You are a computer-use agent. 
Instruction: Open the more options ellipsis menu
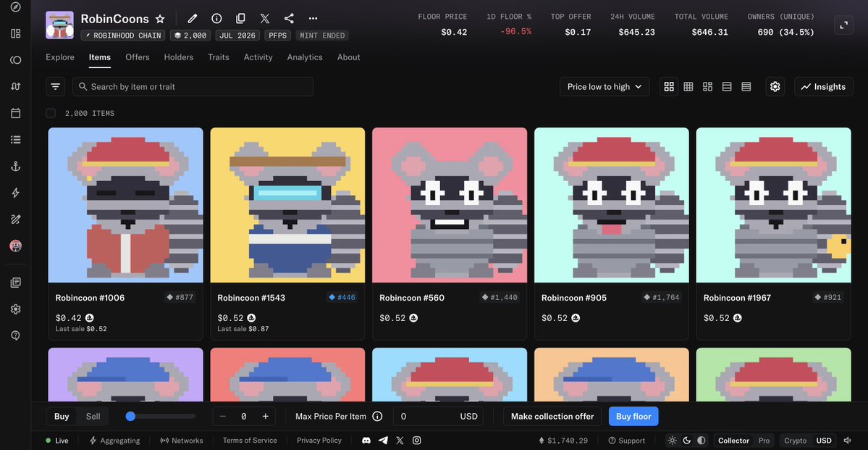[313, 18]
